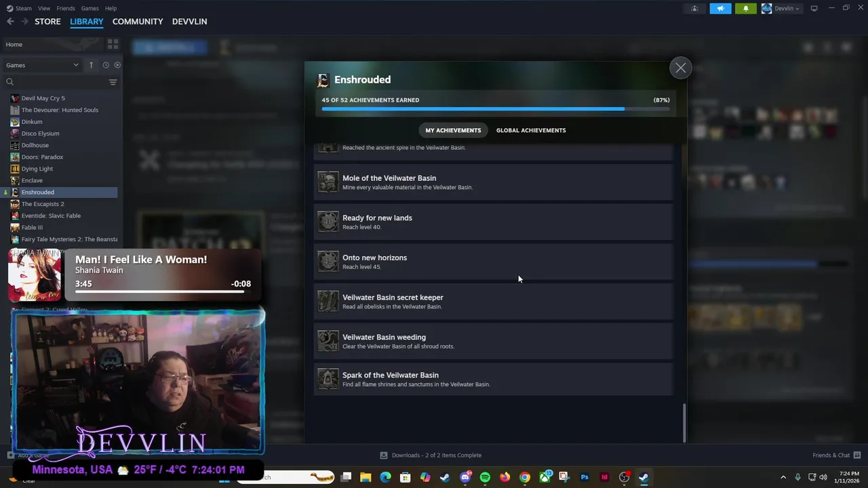Open InDesign from the taskbar

(604, 477)
